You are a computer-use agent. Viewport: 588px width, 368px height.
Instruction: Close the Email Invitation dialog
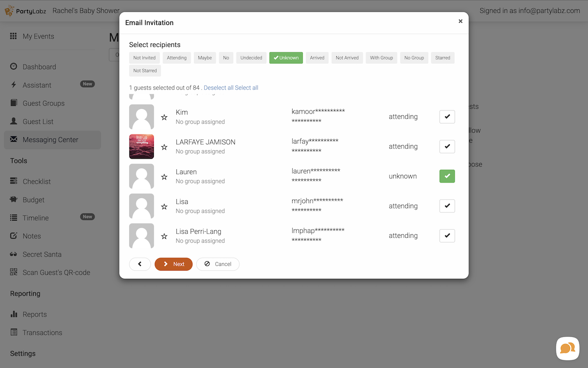[x=460, y=21]
